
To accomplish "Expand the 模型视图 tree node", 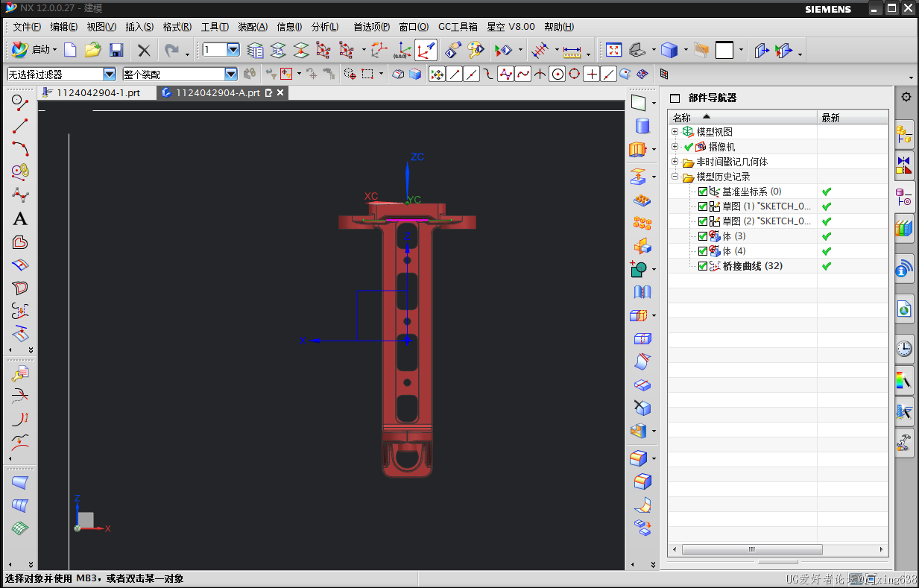I will [x=675, y=132].
